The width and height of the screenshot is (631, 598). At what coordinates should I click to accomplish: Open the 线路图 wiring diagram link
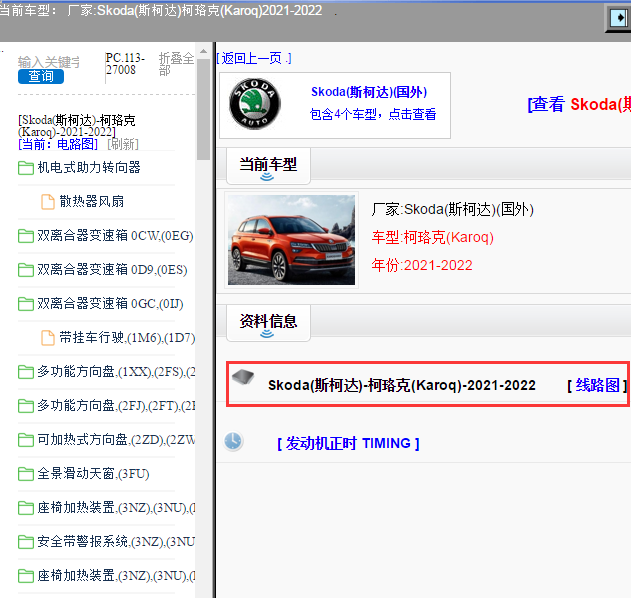coord(597,385)
